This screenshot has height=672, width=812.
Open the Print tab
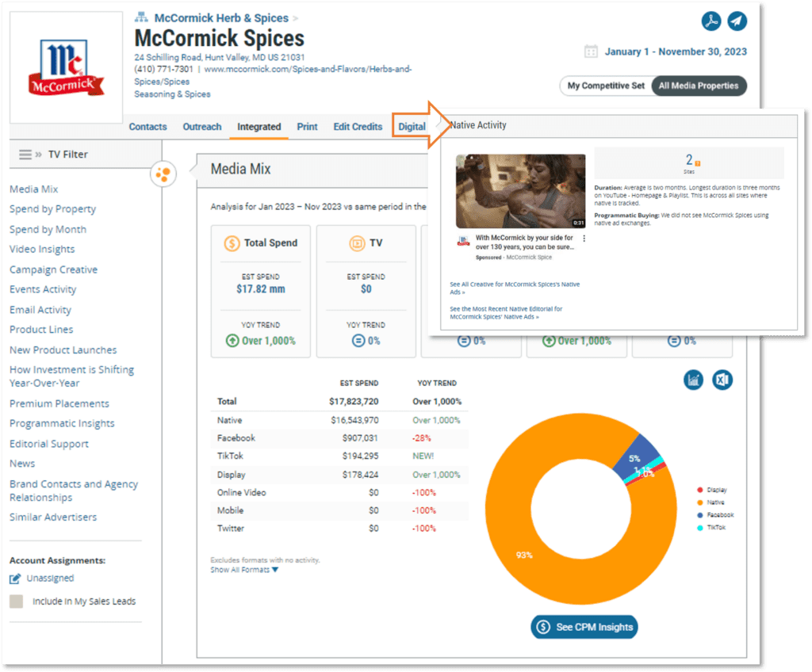[307, 127]
